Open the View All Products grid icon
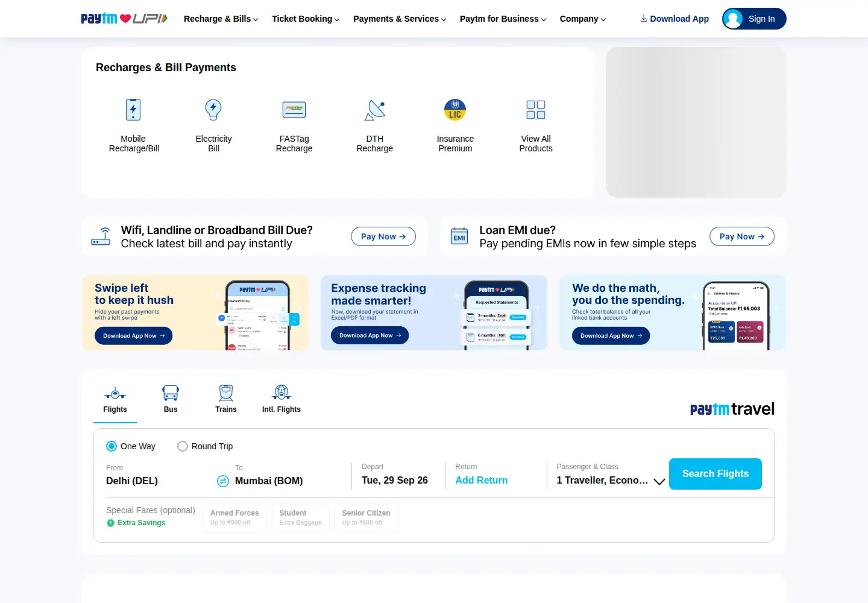 [x=536, y=110]
